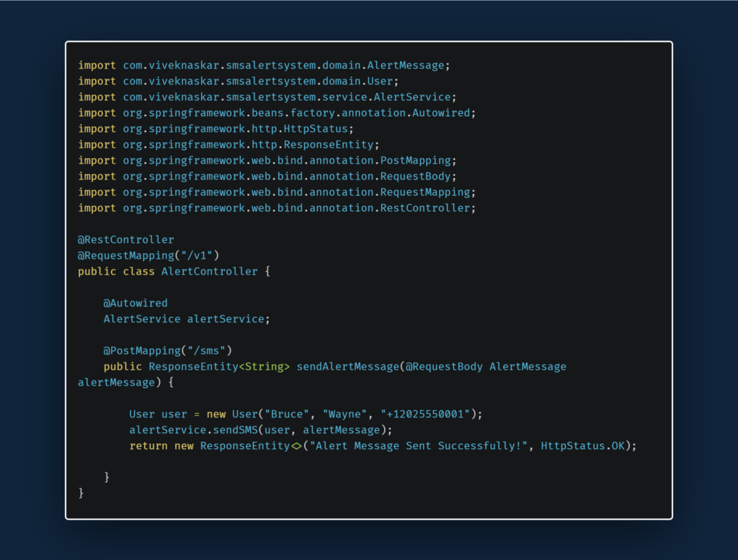
Task: Click the @RequestBody parameter annotation
Action: 444,367
